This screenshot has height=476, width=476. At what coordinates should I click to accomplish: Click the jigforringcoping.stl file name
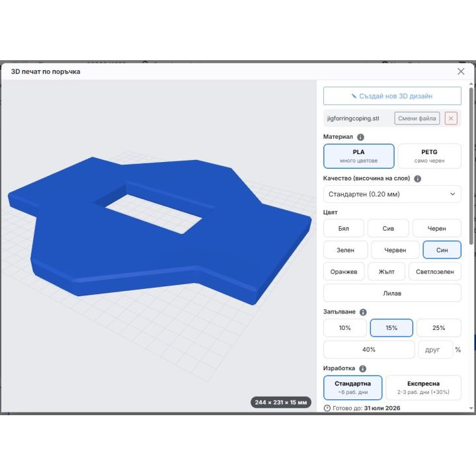353,118
